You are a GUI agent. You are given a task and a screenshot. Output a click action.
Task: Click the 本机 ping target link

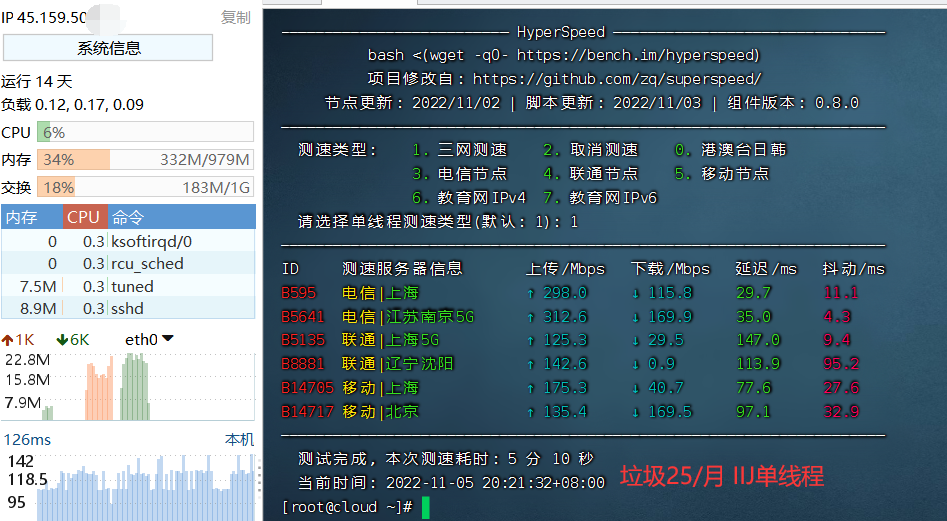[238, 440]
